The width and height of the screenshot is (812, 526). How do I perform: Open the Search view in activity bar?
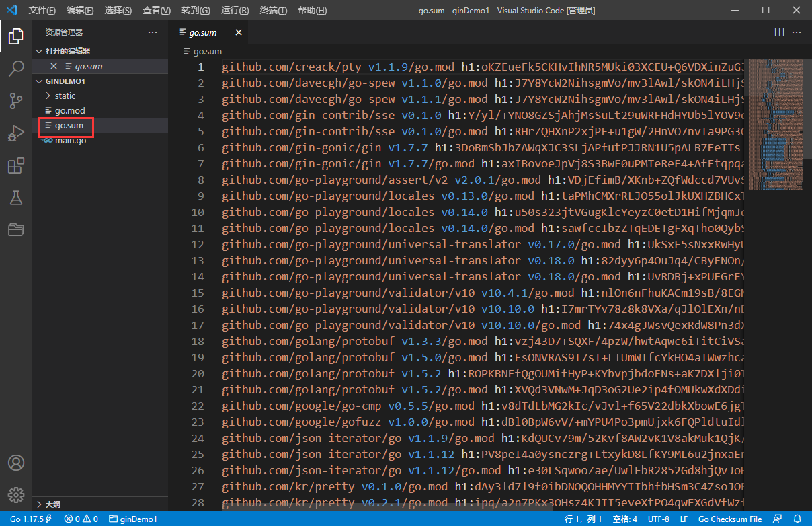click(x=16, y=68)
